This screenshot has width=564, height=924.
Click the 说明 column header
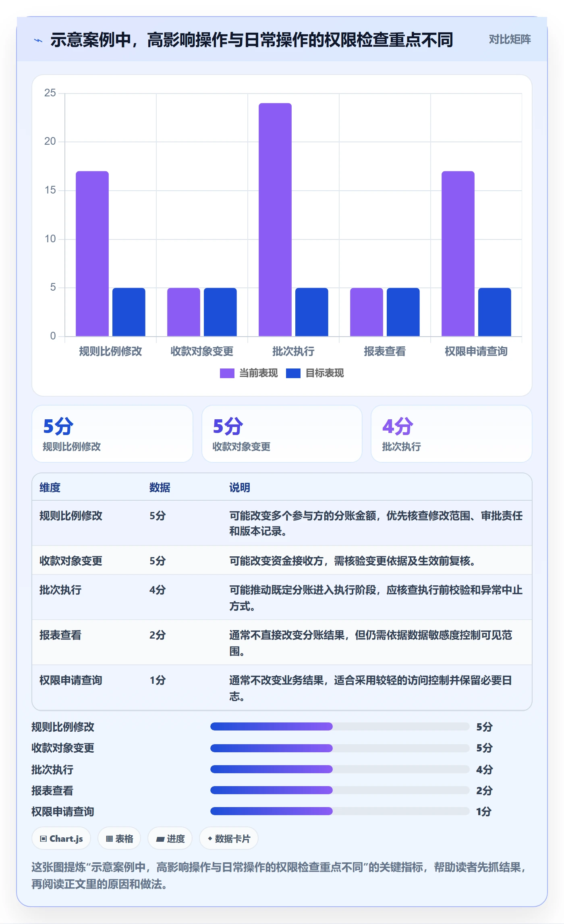pos(240,487)
